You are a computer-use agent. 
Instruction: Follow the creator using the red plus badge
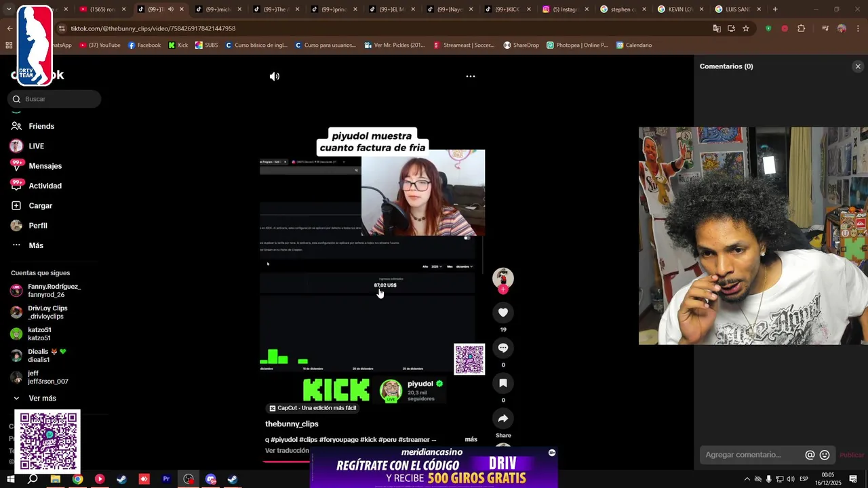[x=503, y=289]
